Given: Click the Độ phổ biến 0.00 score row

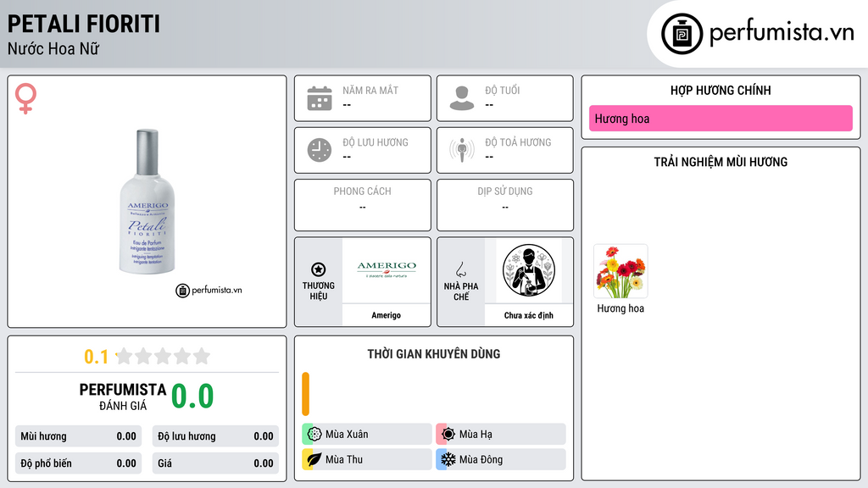Looking at the screenshot, I should pos(78,463).
